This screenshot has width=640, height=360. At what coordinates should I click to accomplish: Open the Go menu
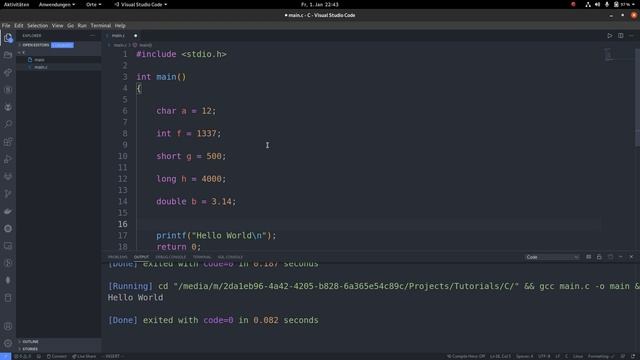pos(71,25)
